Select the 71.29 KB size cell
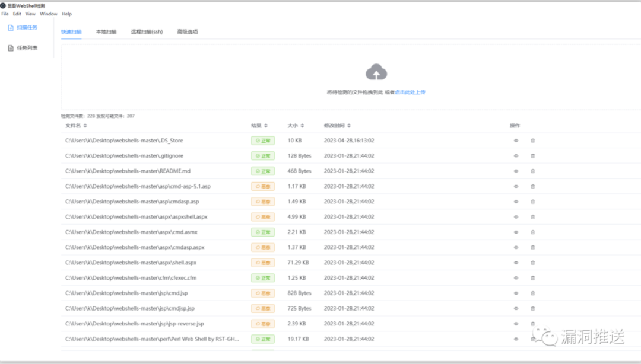Screen dimensions: 641x364 [x=298, y=263]
